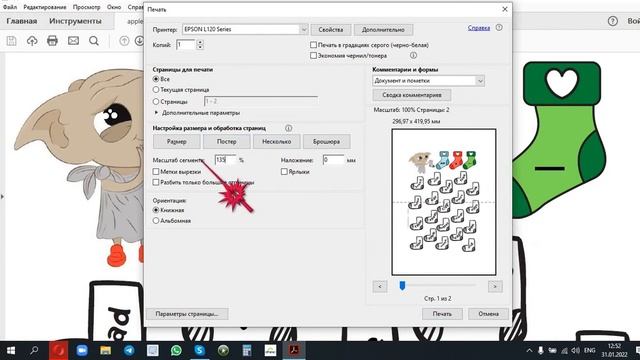640x360 pixels.
Task: Decrease copies with the down stepper
Action: click(x=200, y=47)
